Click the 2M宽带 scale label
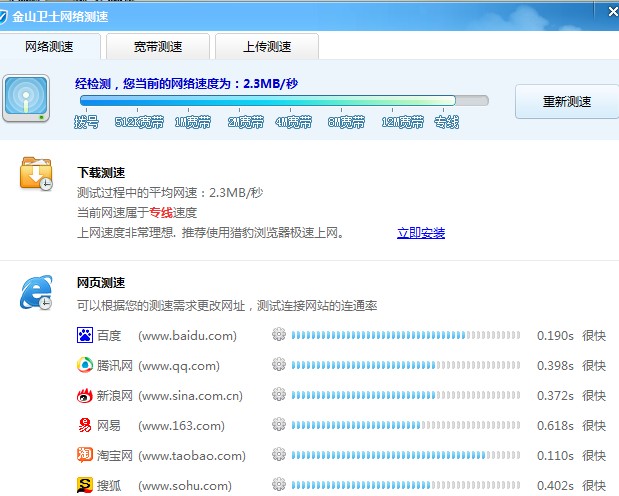Image resolution: width=619 pixels, height=496 pixels. [246, 122]
